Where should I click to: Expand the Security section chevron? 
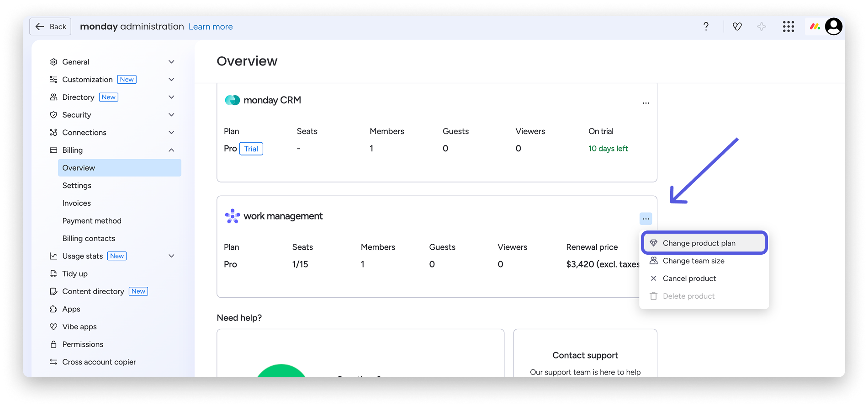pos(171,115)
